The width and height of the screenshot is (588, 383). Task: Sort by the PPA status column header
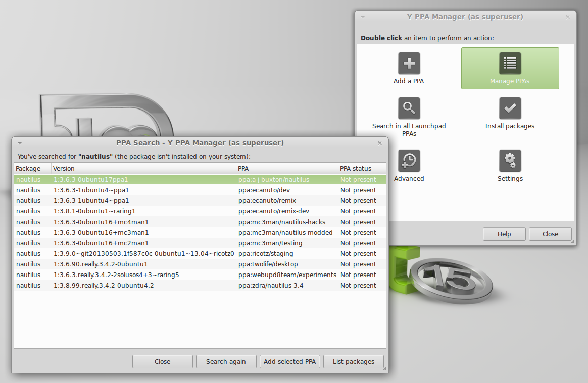[362, 168]
